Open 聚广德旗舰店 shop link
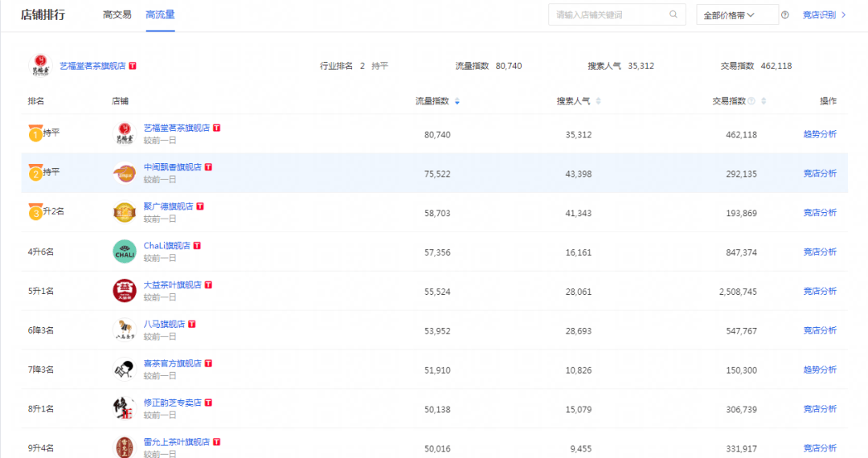This screenshot has height=458, width=868. (x=168, y=207)
